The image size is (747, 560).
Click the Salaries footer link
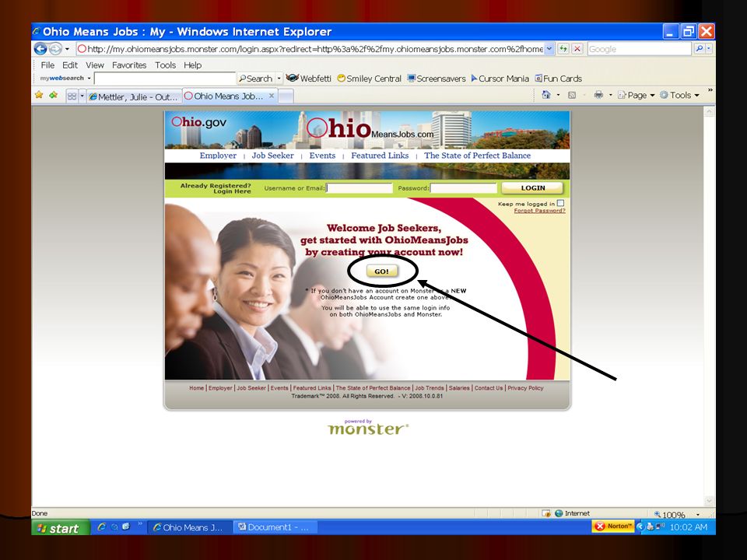[x=459, y=388]
